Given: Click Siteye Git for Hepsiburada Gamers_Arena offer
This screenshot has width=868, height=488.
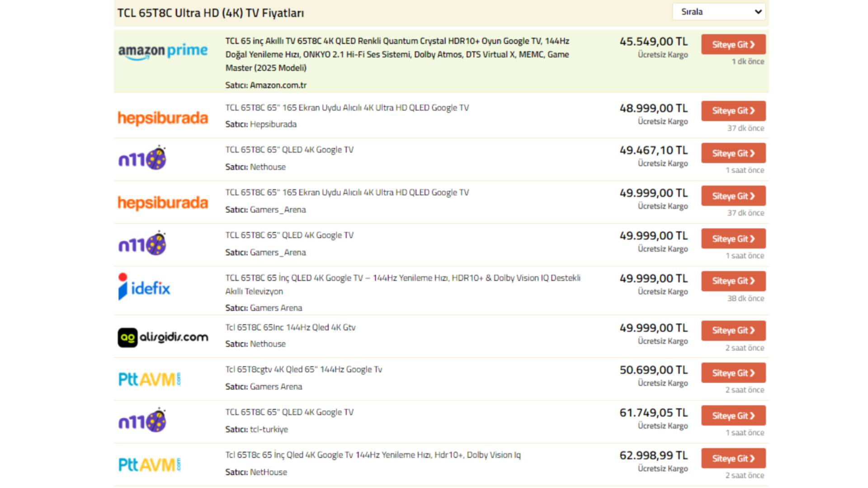Looking at the screenshot, I should (733, 196).
